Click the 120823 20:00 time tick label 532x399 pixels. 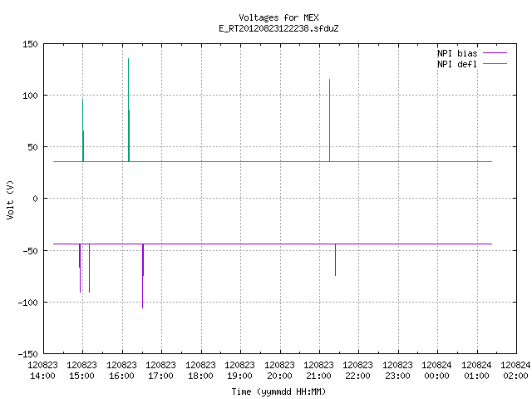click(x=279, y=371)
